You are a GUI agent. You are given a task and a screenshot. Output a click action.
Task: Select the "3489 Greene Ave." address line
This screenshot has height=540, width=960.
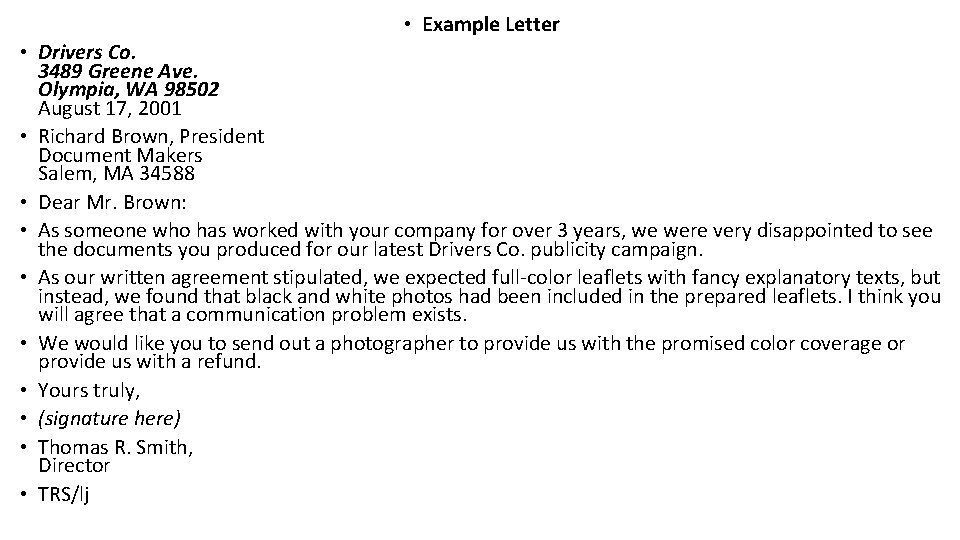pyautogui.click(x=118, y=71)
